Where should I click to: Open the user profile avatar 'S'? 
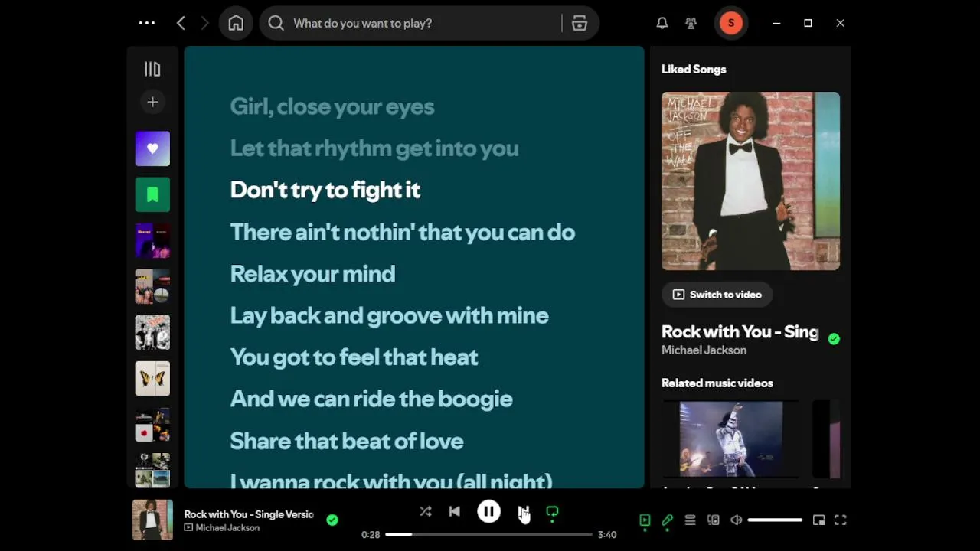tap(730, 23)
